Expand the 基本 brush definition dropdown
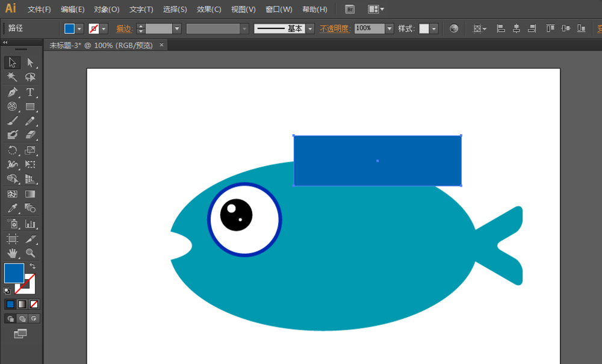The height and width of the screenshot is (364, 602). point(310,29)
